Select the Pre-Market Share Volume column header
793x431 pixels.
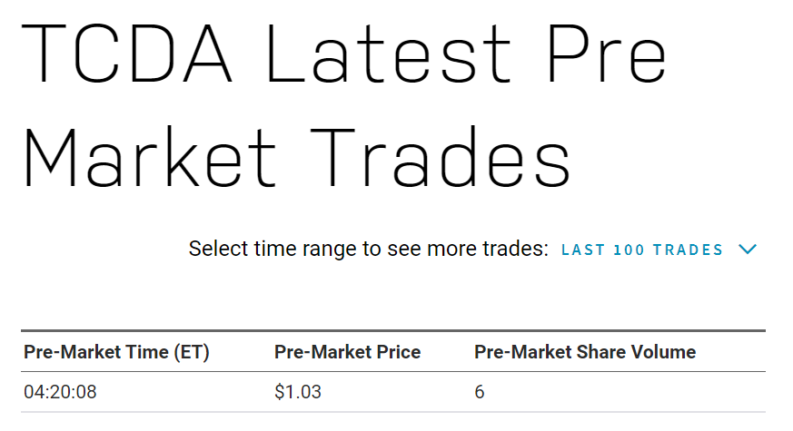pyautogui.click(x=585, y=352)
